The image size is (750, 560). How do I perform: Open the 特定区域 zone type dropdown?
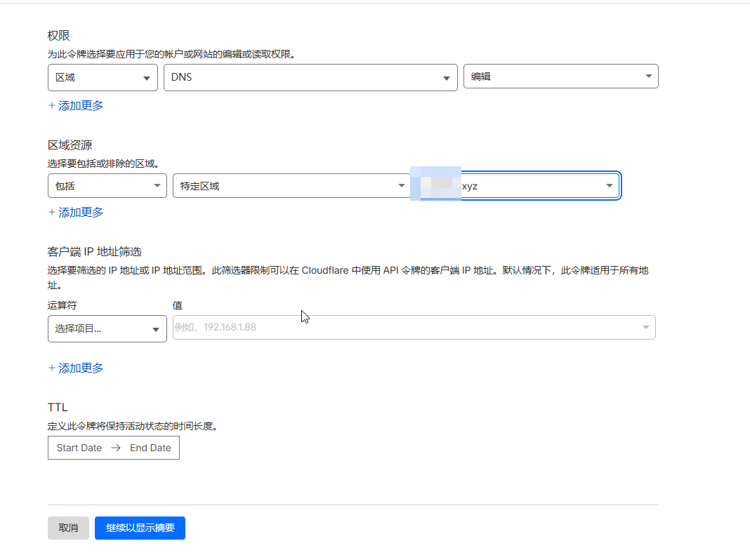tap(291, 186)
